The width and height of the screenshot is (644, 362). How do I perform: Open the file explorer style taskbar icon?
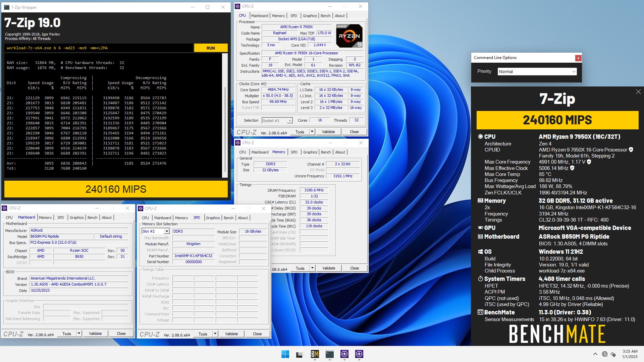coord(300,354)
